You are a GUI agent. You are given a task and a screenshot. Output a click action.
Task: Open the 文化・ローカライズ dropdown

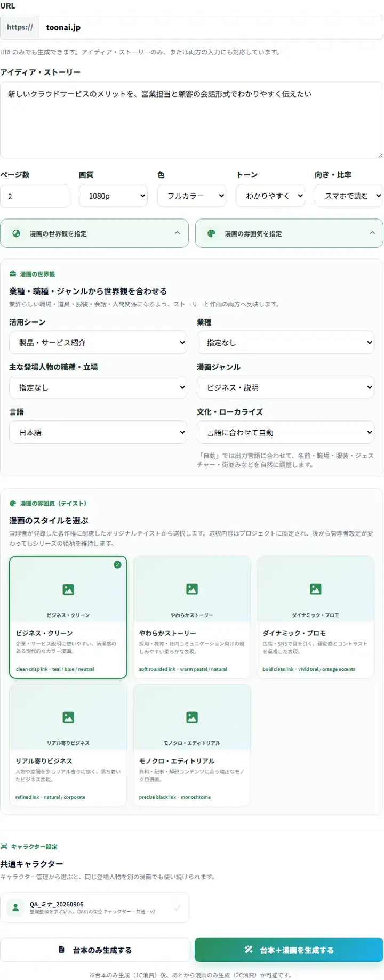(x=285, y=432)
